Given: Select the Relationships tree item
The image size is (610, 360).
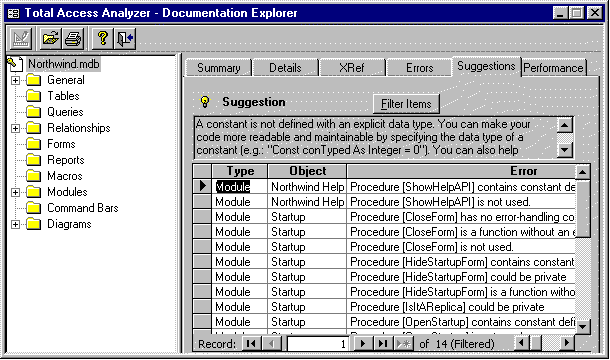Looking at the screenshot, I should (x=79, y=128).
